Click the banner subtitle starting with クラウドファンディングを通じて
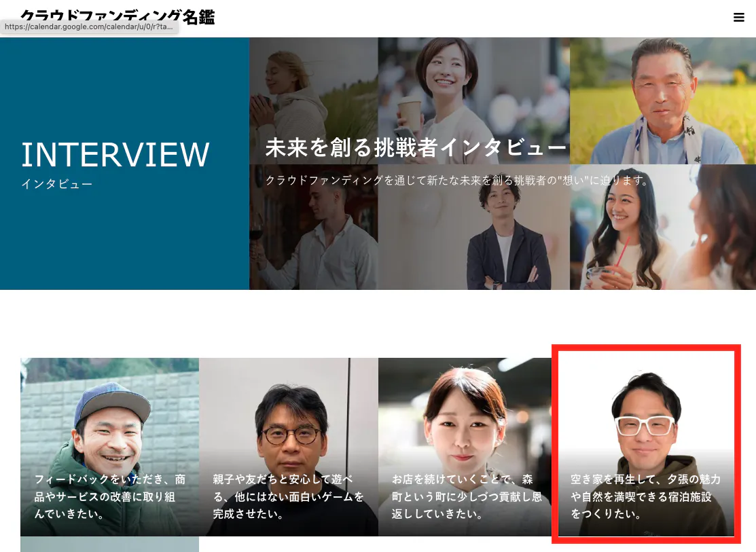 tap(457, 181)
